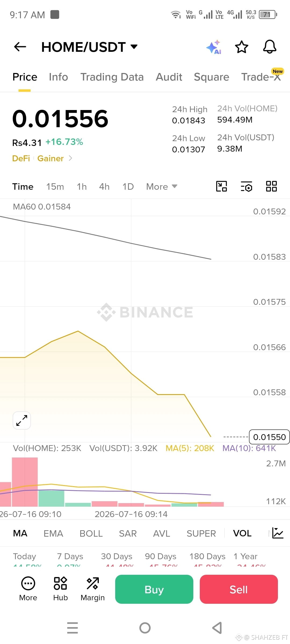Viewport: 290px width, 644px height.
Task: Open the AI assistant sparkle icon
Action: pyautogui.click(x=214, y=47)
